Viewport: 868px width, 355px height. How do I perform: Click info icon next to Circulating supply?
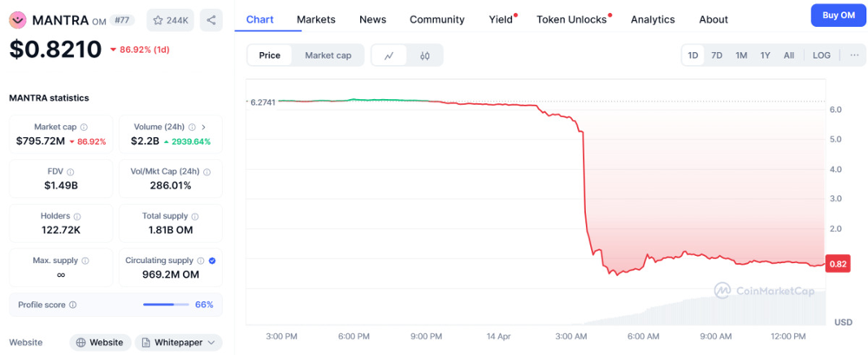point(201,260)
